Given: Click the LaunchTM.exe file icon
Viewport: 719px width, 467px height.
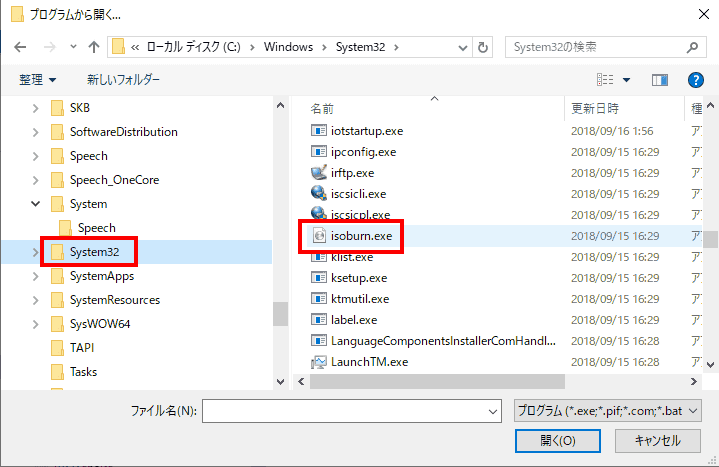Looking at the screenshot, I should pyautogui.click(x=319, y=362).
